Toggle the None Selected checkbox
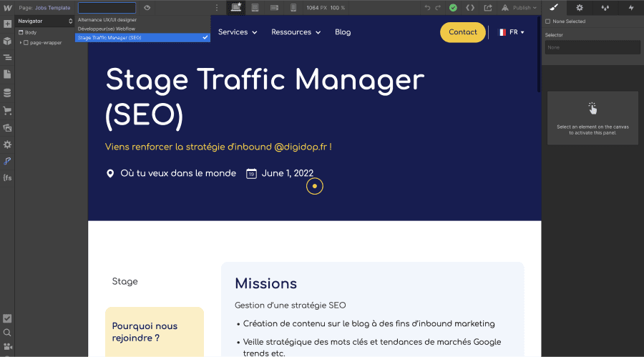The image size is (644, 357). [x=547, y=21]
